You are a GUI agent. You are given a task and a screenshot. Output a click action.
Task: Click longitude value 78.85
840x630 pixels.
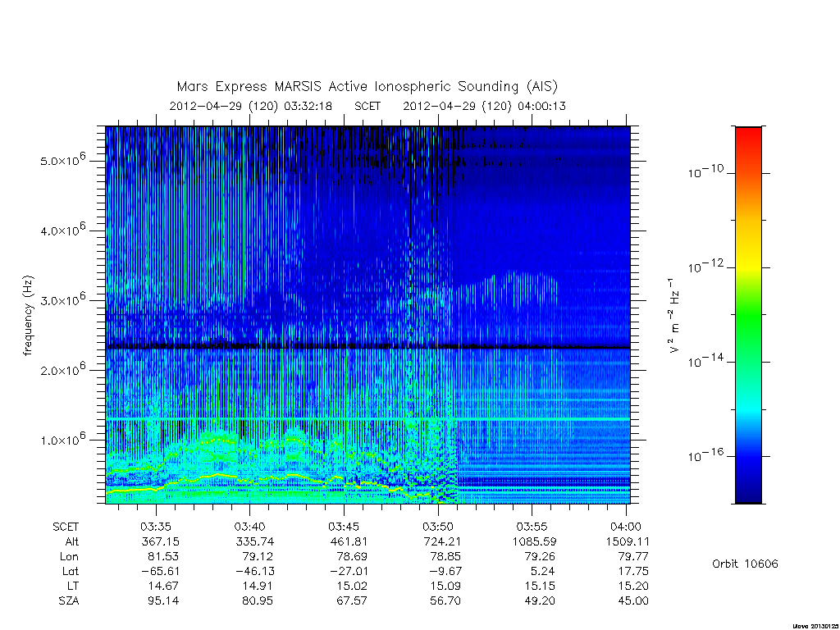click(x=445, y=557)
